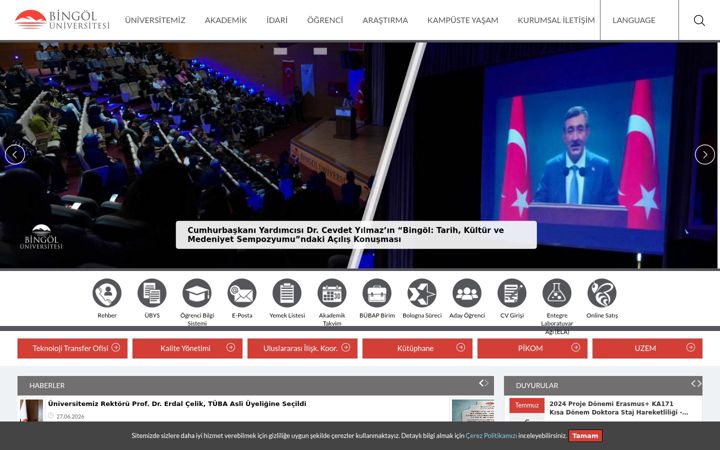The height and width of the screenshot is (450, 720).
Task: Click the PİKOM button
Action: (532, 348)
